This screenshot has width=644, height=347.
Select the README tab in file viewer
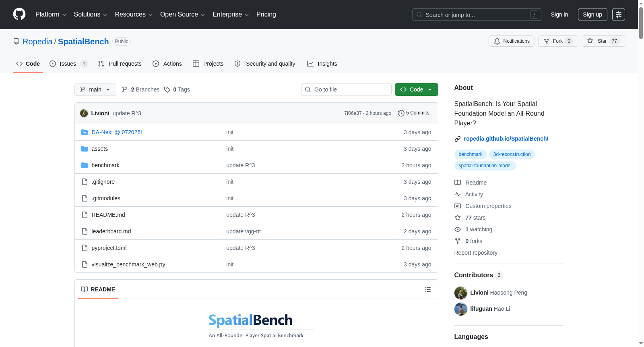(x=98, y=289)
